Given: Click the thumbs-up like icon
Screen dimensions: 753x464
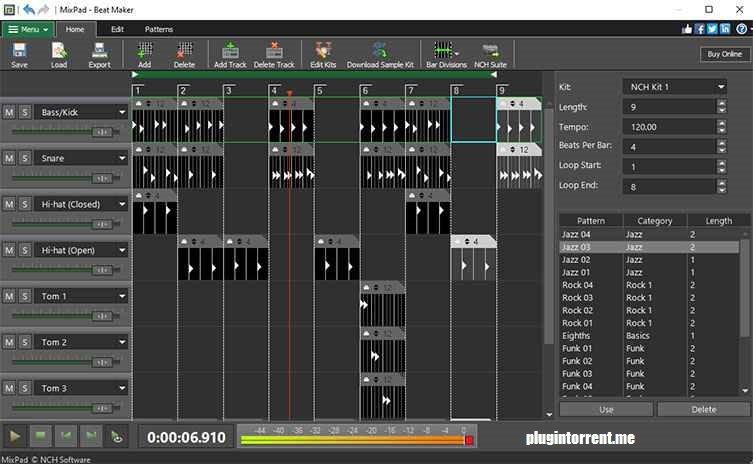Looking at the screenshot, I should pyautogui.click(x=687, y=29).
